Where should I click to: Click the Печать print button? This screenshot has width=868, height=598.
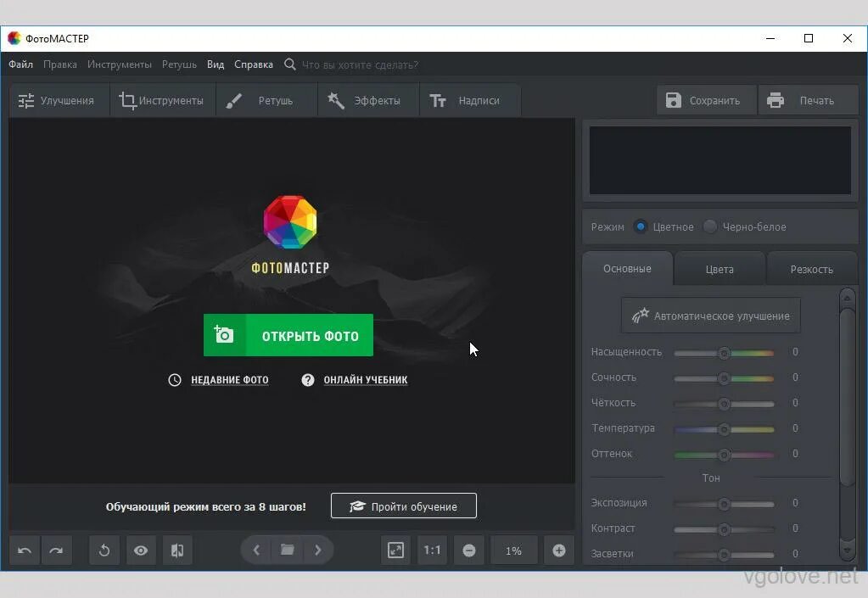(x=808, y=100)
